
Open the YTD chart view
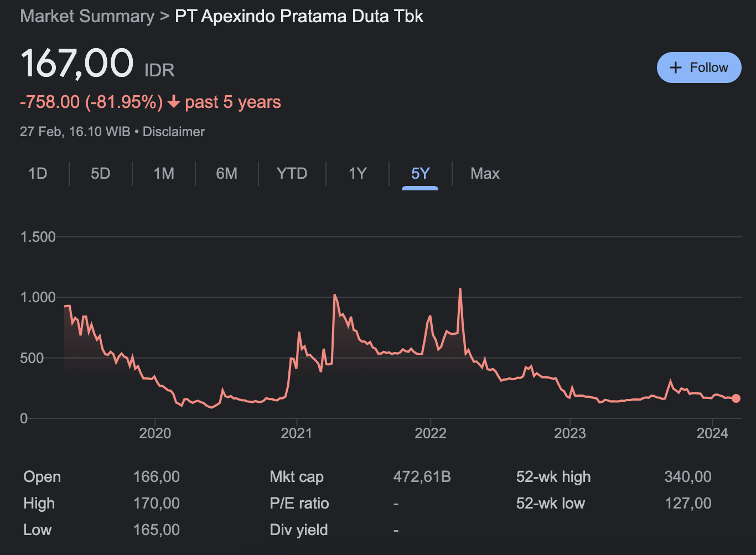(292, 173)
